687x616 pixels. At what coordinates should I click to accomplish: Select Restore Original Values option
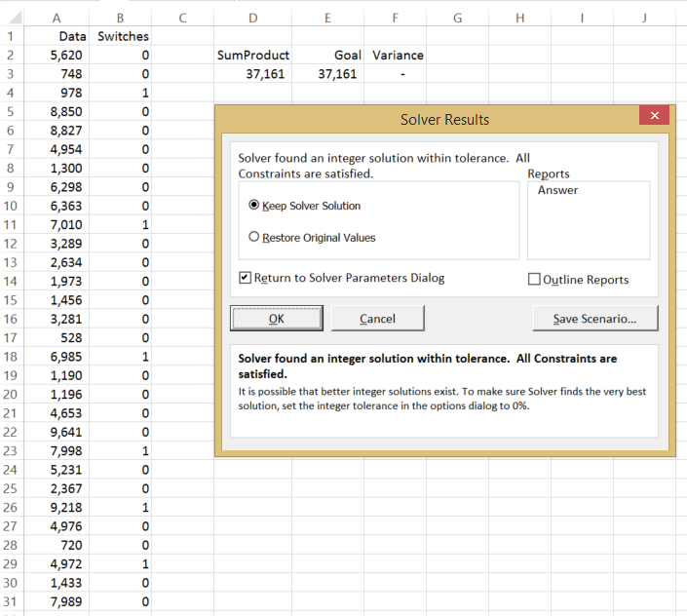coord(255,237)
